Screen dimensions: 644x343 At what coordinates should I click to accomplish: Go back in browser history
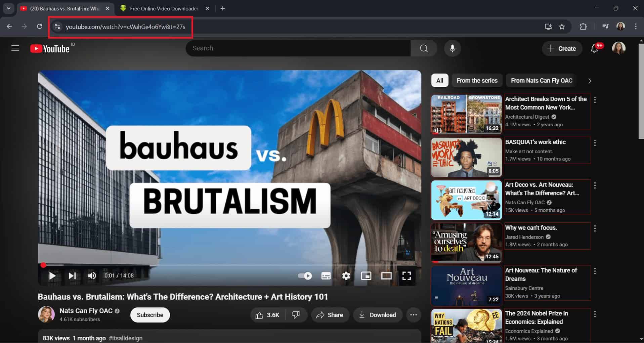9,27
